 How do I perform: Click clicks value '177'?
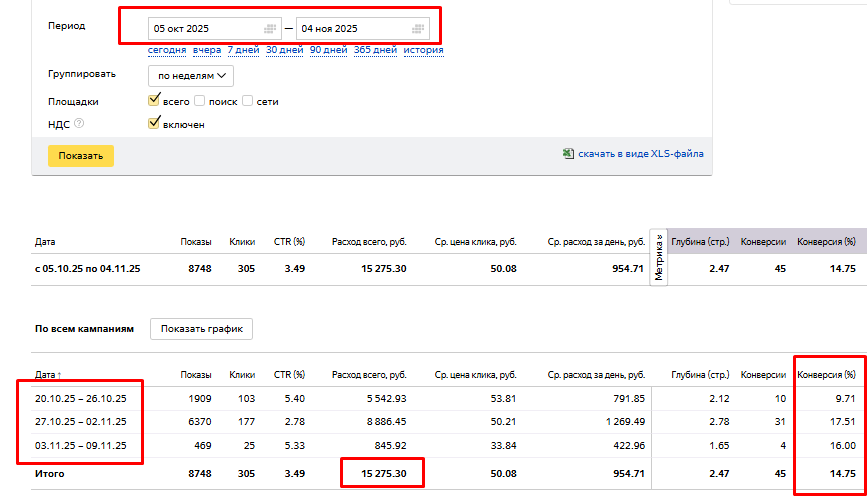point(246,422)
